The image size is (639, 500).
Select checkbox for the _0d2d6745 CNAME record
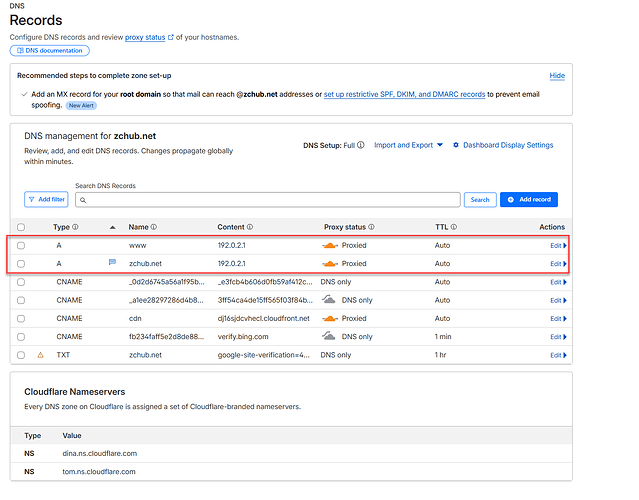point(21,282)
